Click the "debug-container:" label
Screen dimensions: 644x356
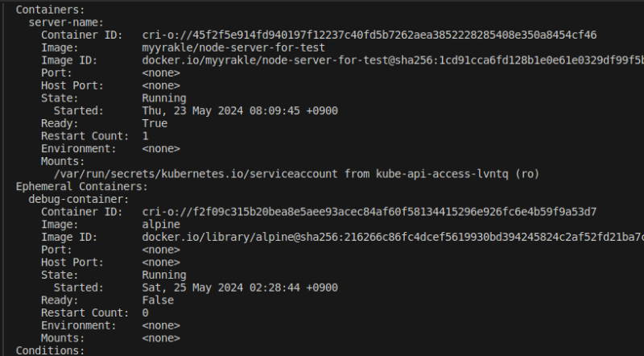(x=78, y=198)
